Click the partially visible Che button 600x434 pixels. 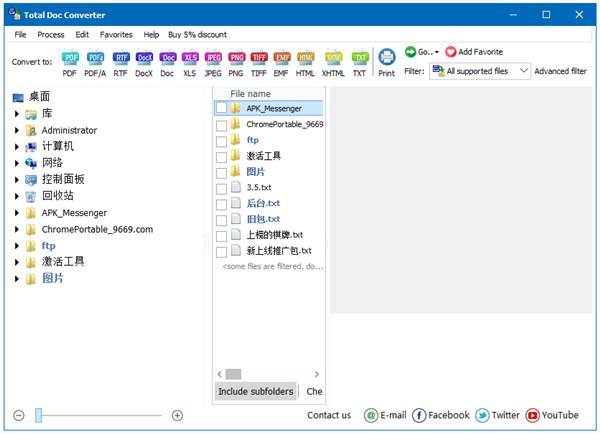314,392
